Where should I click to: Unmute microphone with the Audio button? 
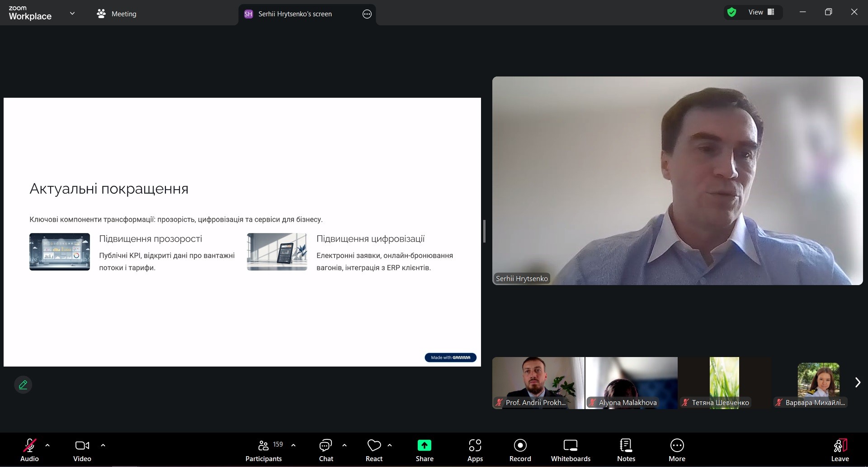point(29,450)
